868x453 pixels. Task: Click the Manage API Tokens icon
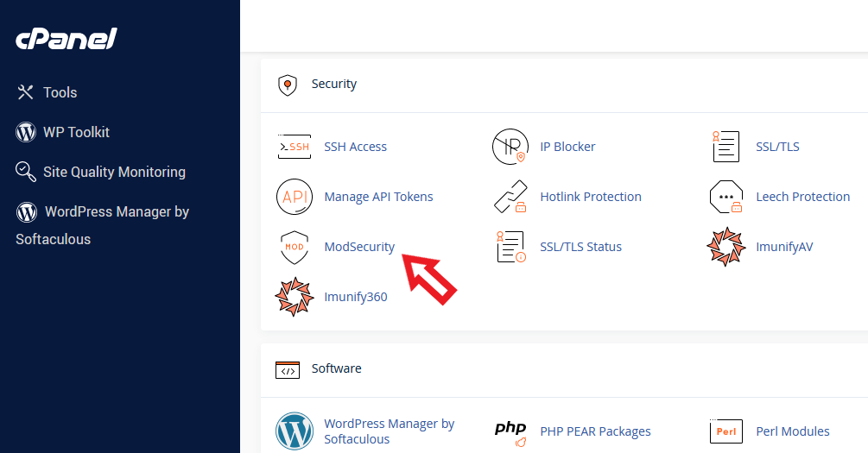(295, 197)
